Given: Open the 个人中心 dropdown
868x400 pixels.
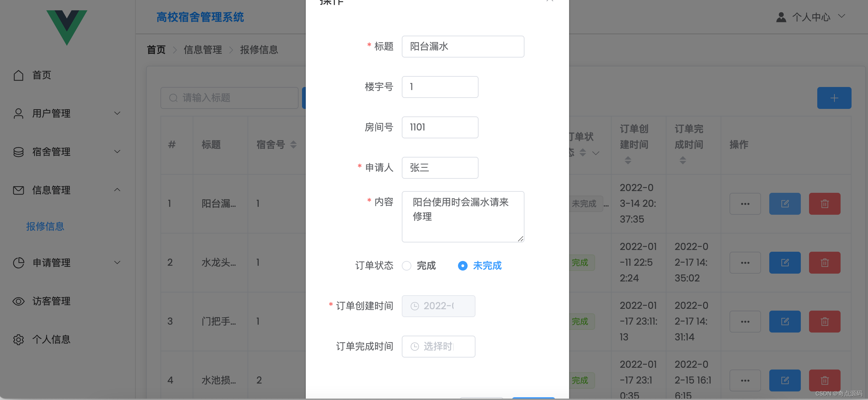Looking at the screenshot, I should [x=811, y=17].
